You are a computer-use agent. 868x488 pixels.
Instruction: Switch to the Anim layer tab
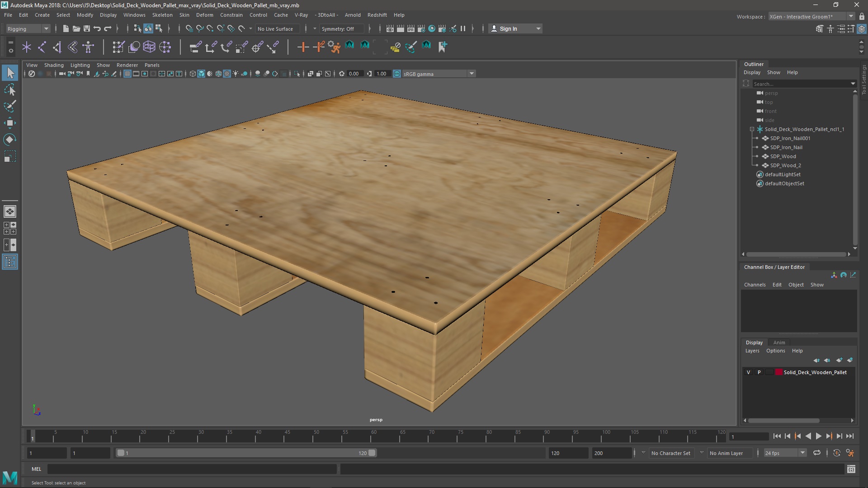pyautogui.click(x=779, y=343)
